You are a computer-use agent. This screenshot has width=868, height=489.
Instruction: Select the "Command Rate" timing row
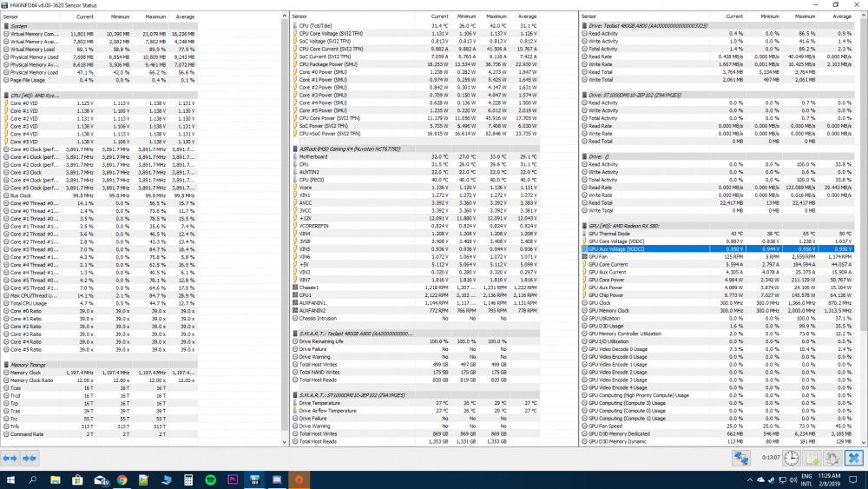click(x=100, y=434)
